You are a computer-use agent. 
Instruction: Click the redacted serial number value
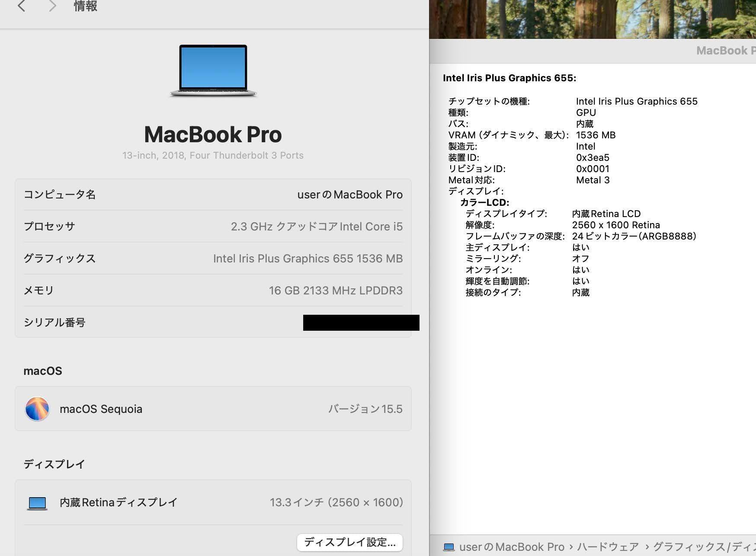(x=361, y=323)
